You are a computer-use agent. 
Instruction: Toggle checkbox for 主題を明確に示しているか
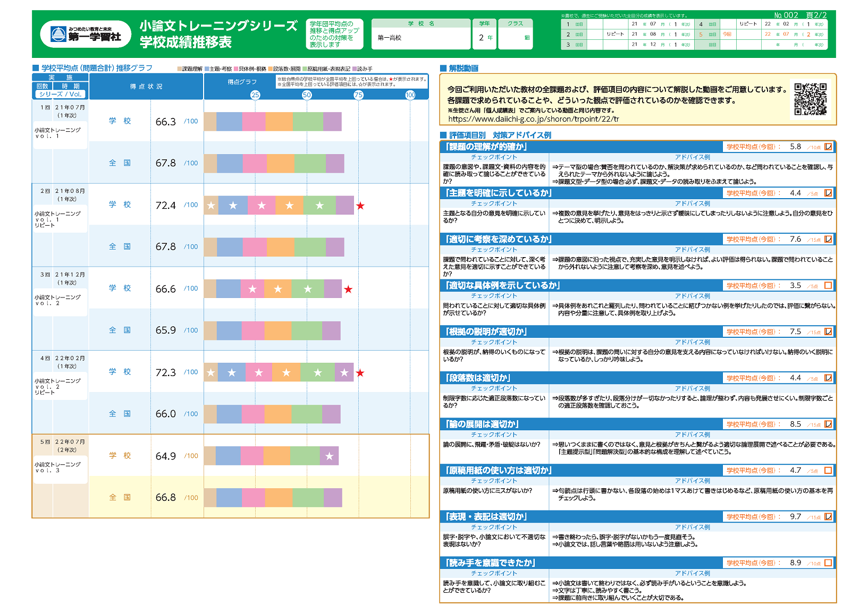pos(828,193)
